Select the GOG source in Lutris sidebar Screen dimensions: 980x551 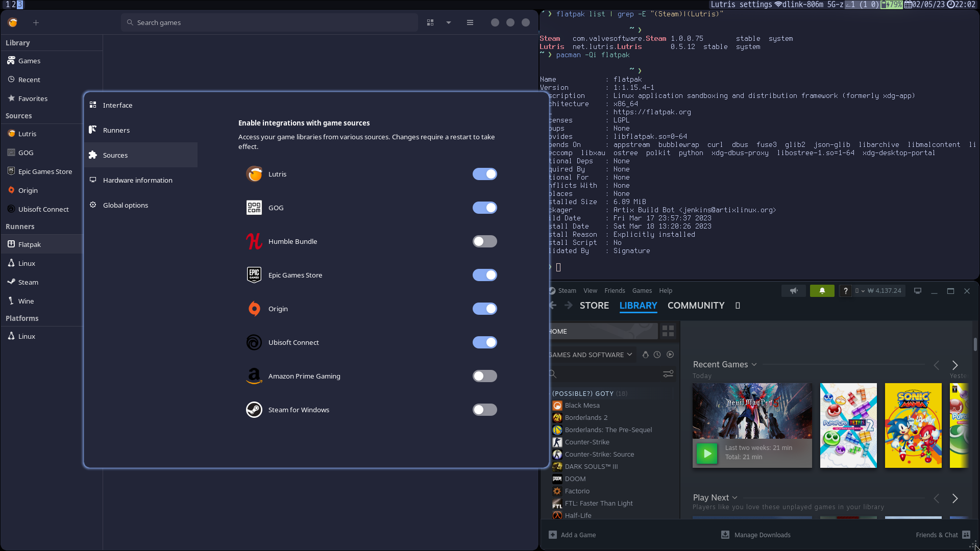point(26,153)
